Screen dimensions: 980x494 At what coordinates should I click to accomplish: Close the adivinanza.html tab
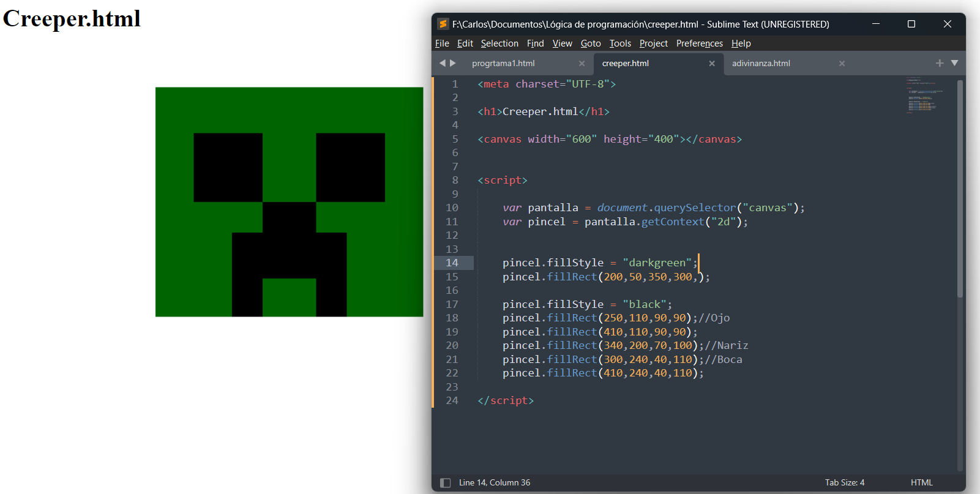click(842, 64)
